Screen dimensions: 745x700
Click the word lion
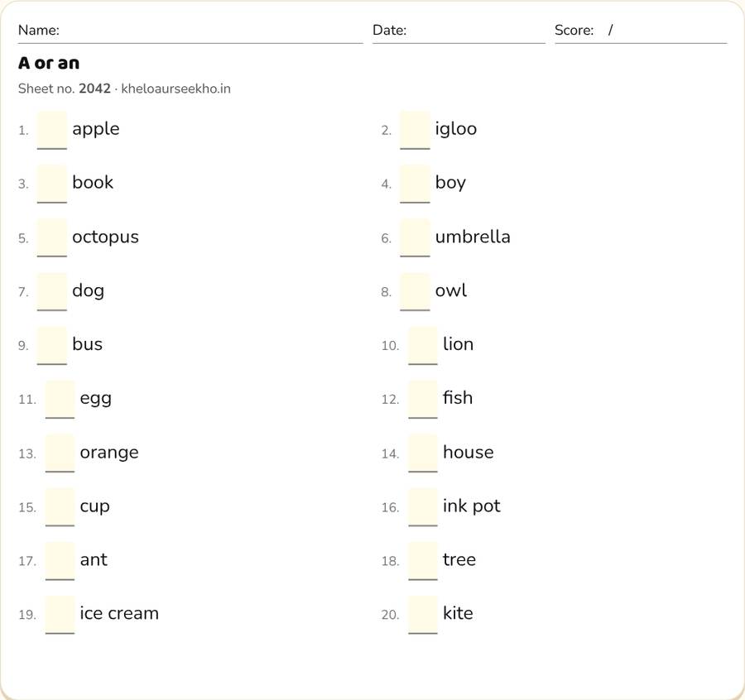pos(458,344)
